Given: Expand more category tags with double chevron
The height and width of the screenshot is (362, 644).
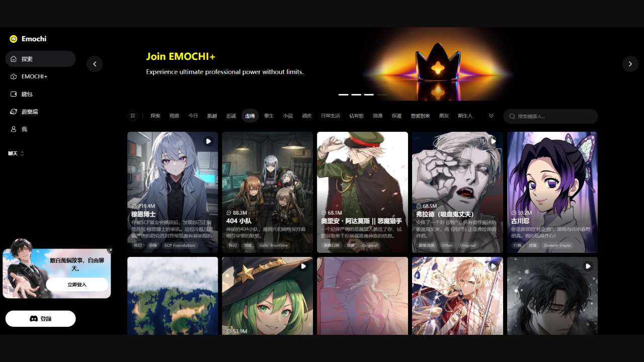Looking at the screenshot, I should click(x=491, y=116).
